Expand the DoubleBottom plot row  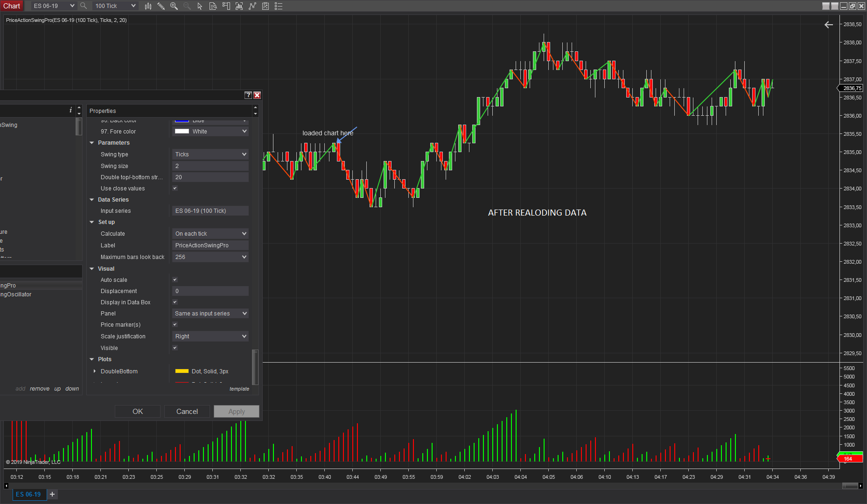click(x=95, y=371)
